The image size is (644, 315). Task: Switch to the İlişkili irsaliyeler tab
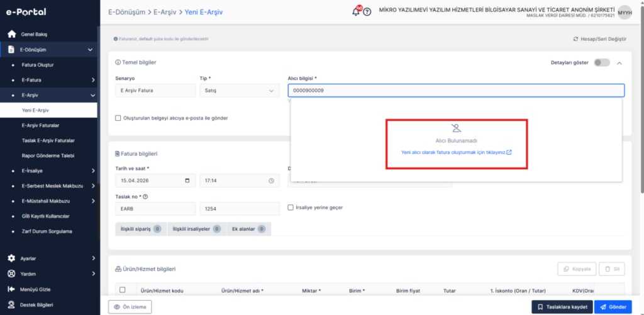coord(197,229)
